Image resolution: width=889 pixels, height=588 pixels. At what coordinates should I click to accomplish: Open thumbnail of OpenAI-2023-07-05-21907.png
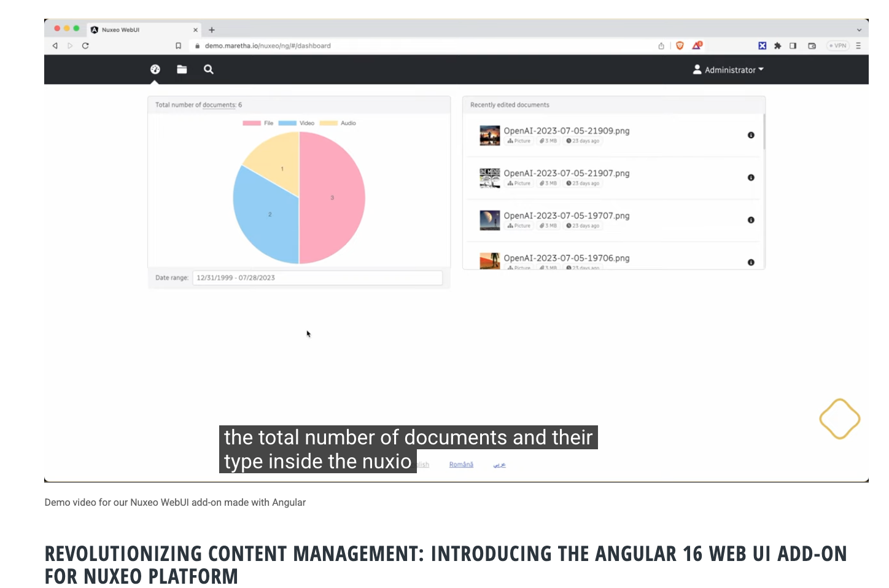pos(490,177)
